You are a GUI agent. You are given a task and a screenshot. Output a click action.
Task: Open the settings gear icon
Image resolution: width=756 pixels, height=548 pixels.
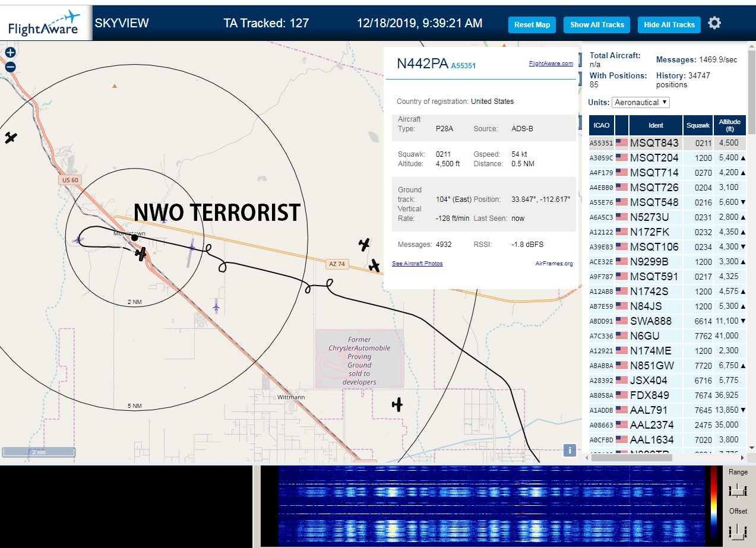click(714, 23)
